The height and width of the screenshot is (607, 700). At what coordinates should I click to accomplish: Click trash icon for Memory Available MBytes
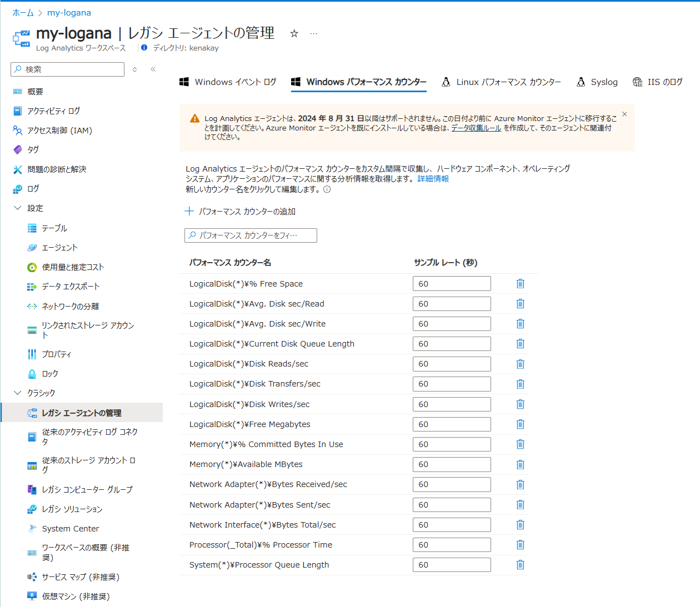520,464
